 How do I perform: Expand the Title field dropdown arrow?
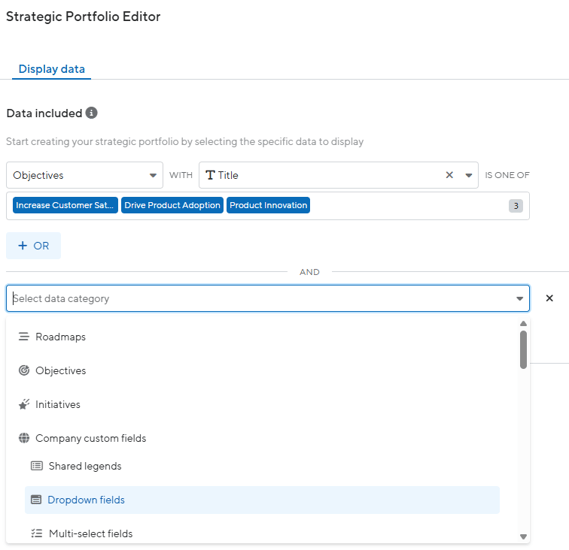[x=469, y=175]
